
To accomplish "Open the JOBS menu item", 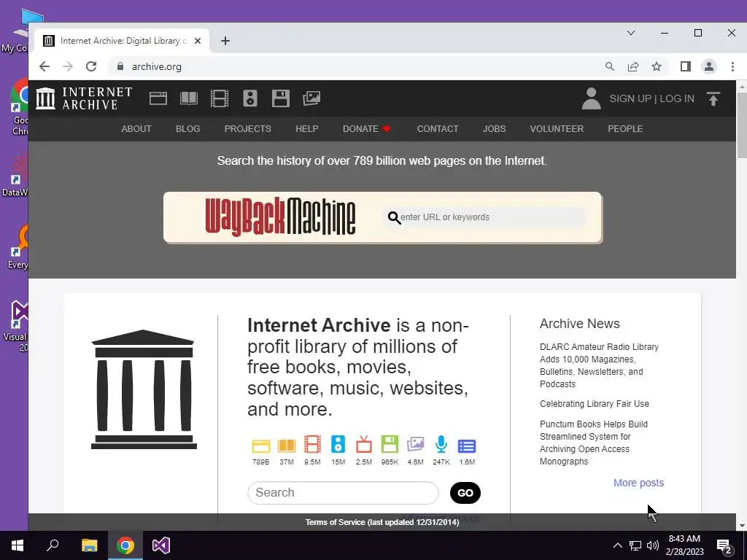I will coord(495,129).
